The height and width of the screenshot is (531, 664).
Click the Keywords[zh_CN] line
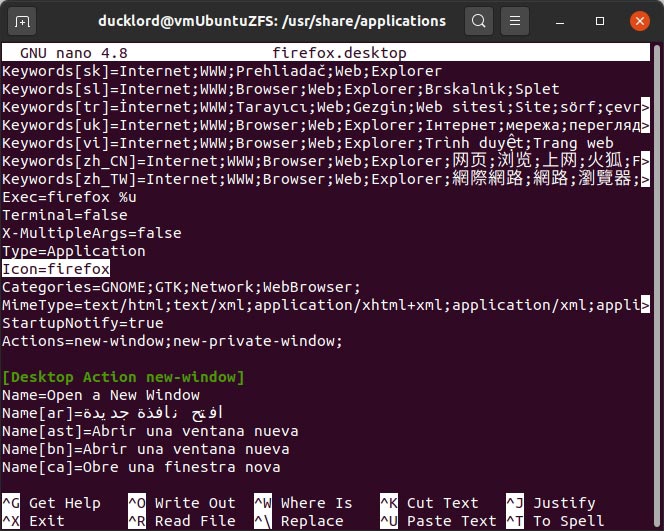(326, 161)
